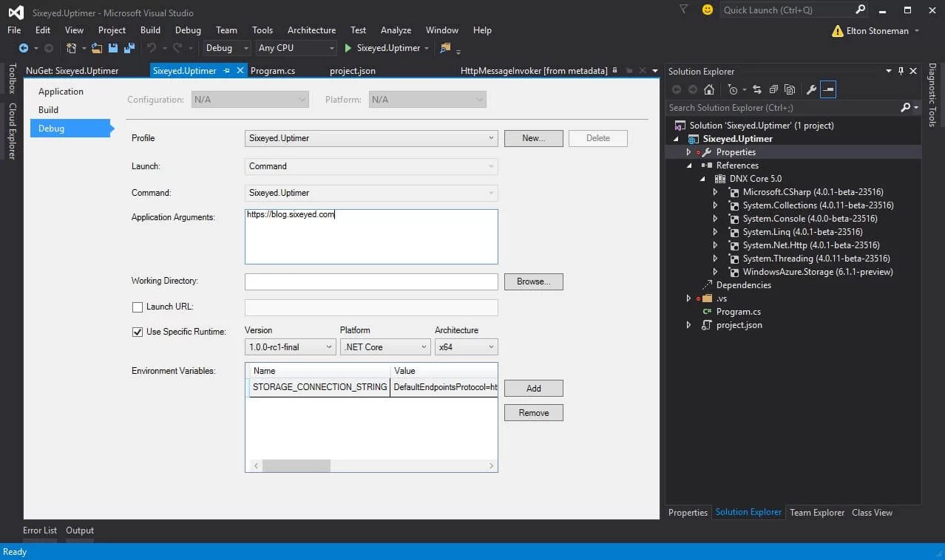Switch to the Program.cs tab
945x560 pixels.
coord(273,71)
